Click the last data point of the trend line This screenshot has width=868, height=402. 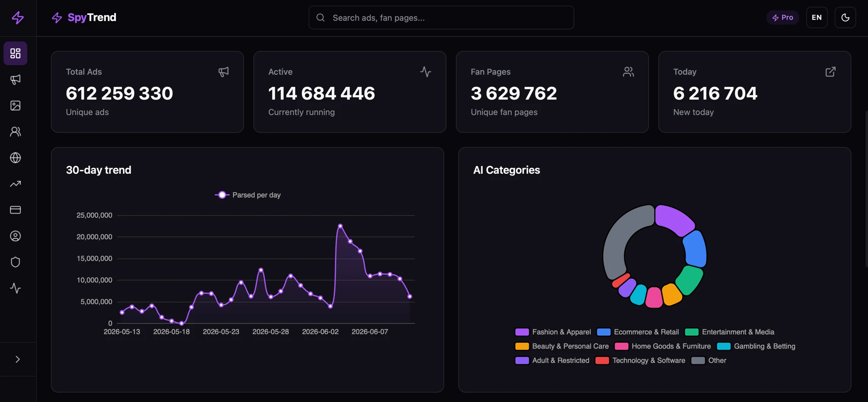pos(410,297)
